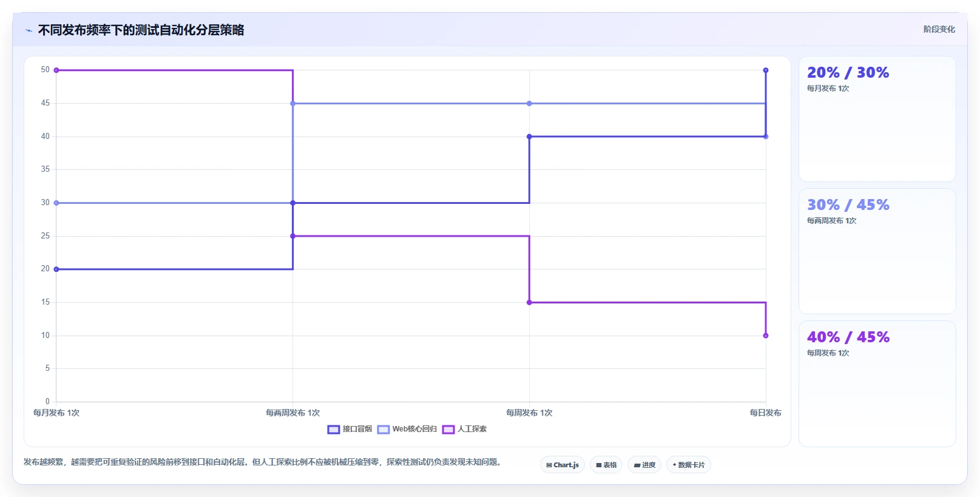Click the icon left of the chart title

tap(29, 30)
